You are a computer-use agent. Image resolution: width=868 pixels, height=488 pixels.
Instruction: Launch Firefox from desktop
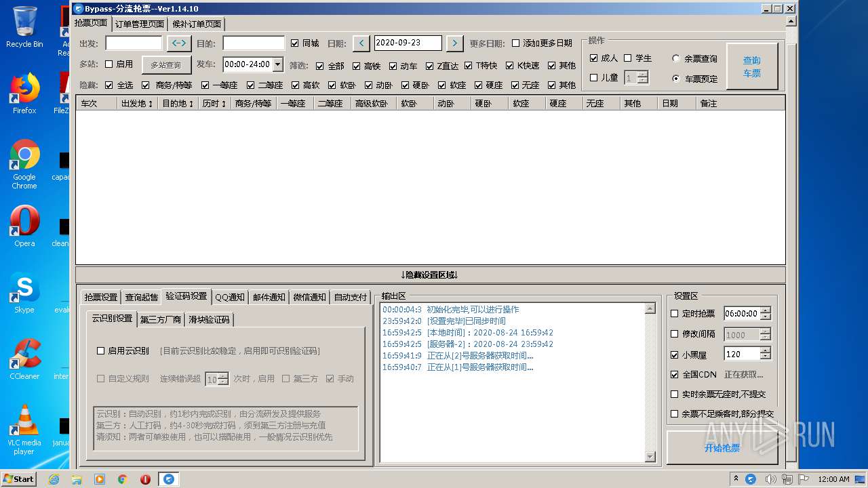click(24, 94)
